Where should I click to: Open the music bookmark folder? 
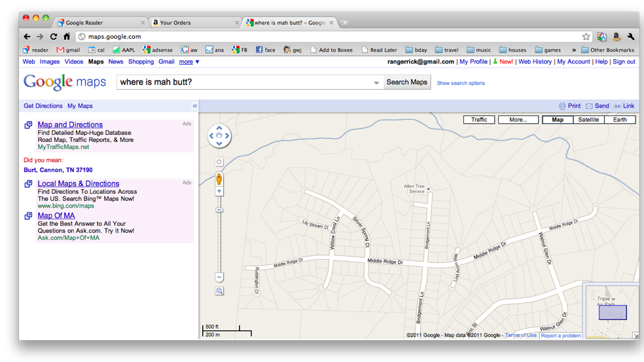point(479,50)
